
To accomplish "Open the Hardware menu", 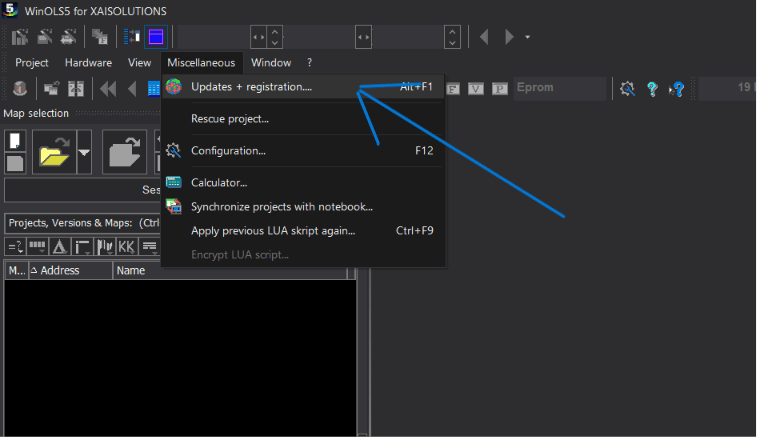I will click(88, 63).
